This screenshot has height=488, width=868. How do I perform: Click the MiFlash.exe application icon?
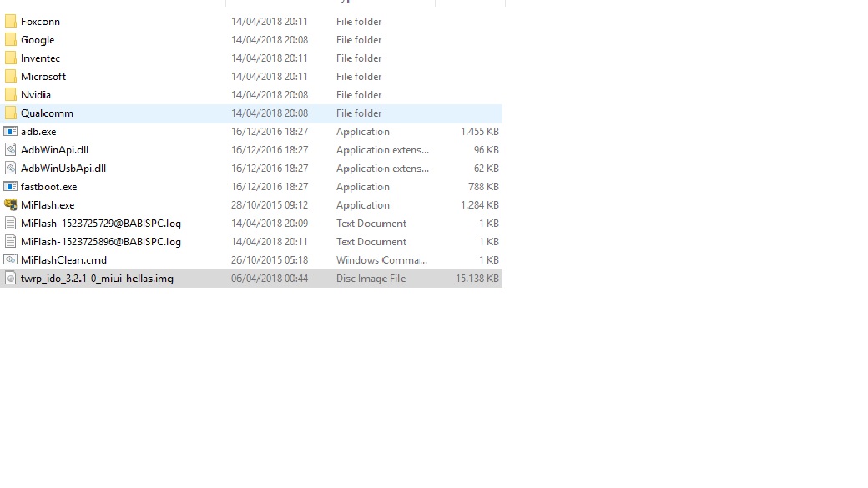[11, 204]
